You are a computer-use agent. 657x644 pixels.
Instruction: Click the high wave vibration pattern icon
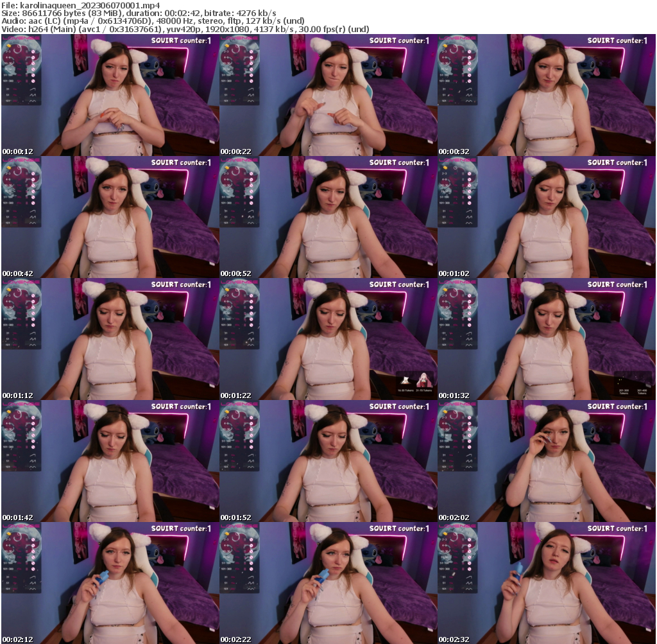coord(32,101)
